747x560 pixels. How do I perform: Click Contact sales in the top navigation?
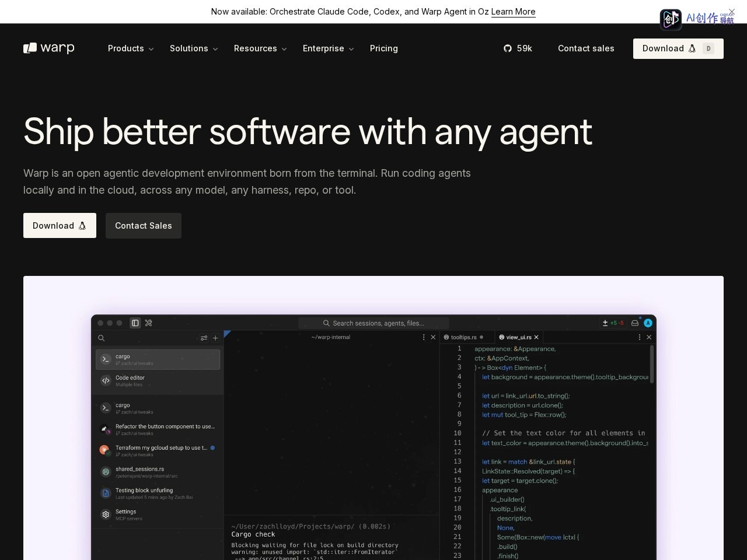pos(586,48)
